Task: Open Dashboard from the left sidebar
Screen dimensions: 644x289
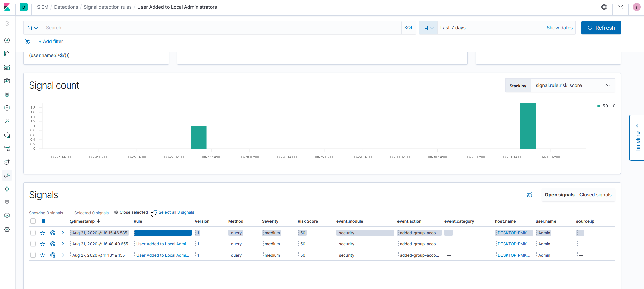Action: pyautogui.click(x=7, y=67)
